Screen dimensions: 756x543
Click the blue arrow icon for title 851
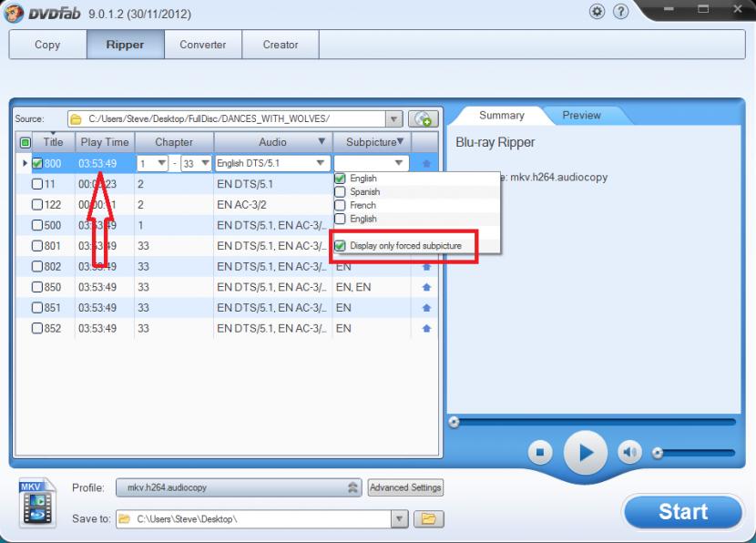click(426, 308)
